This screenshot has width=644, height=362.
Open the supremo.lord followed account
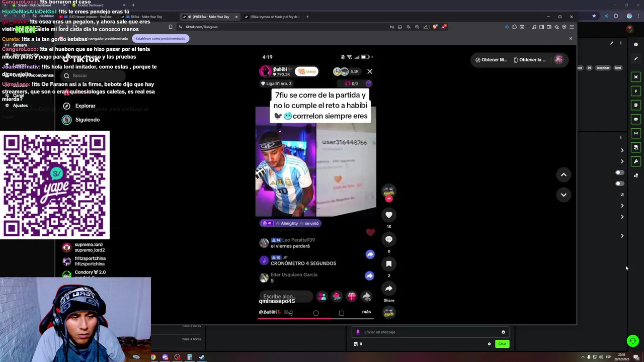pos(84,247)
